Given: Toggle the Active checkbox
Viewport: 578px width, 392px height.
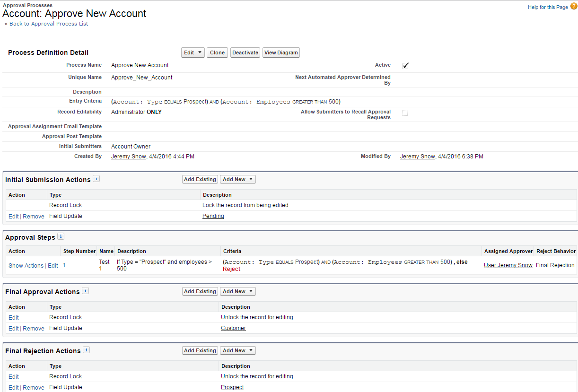Looking at the screenshot, I should coord(405,65).
